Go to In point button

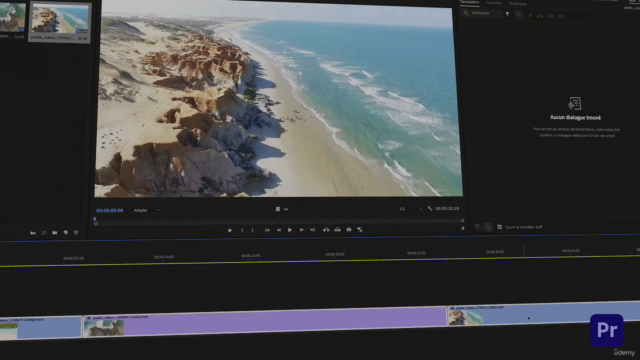pos(267,230)
